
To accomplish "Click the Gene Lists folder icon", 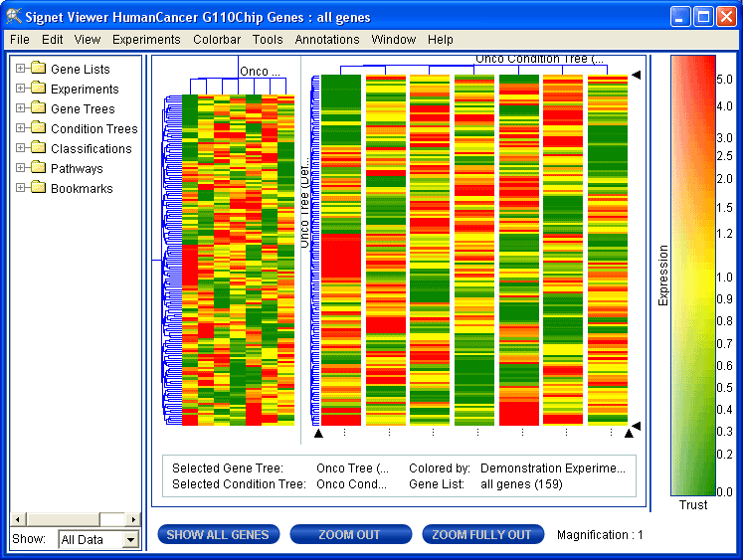I will [39, 69].
